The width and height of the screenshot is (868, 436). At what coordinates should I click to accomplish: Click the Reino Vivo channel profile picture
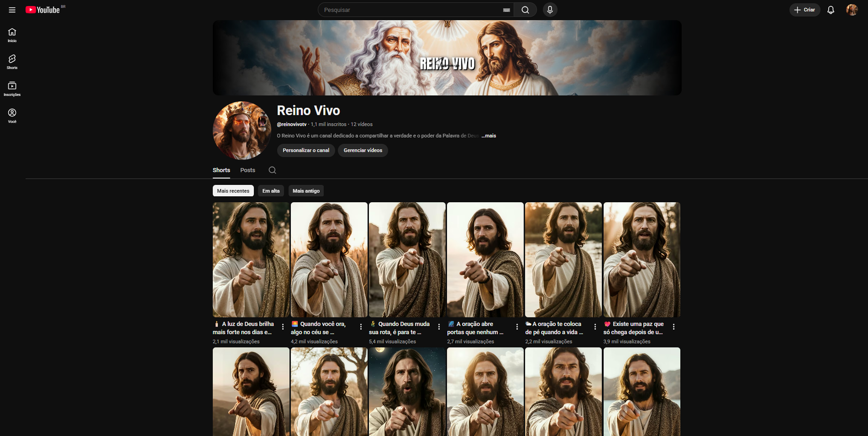242,130
